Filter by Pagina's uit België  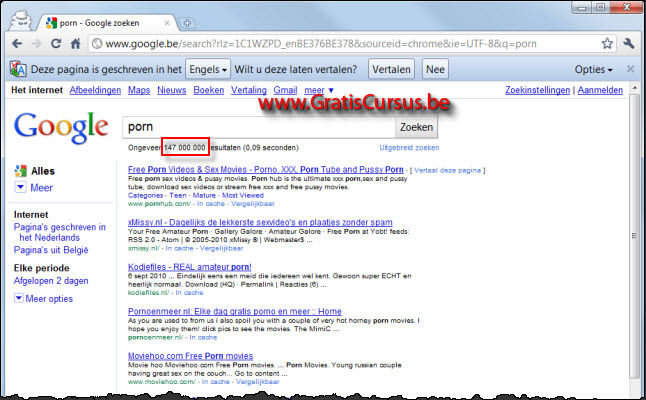coord(51,250)
